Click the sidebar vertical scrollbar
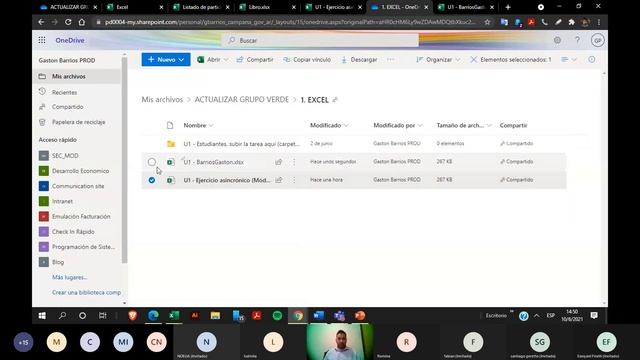Image resolution: width=640 pixels, height=360 pixels. point(124,160)
